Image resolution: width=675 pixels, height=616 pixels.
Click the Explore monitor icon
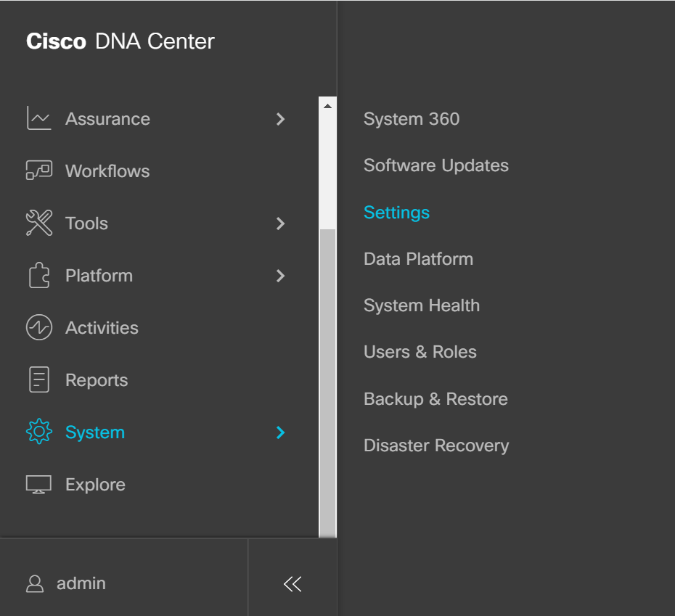(x=38, y=485)
